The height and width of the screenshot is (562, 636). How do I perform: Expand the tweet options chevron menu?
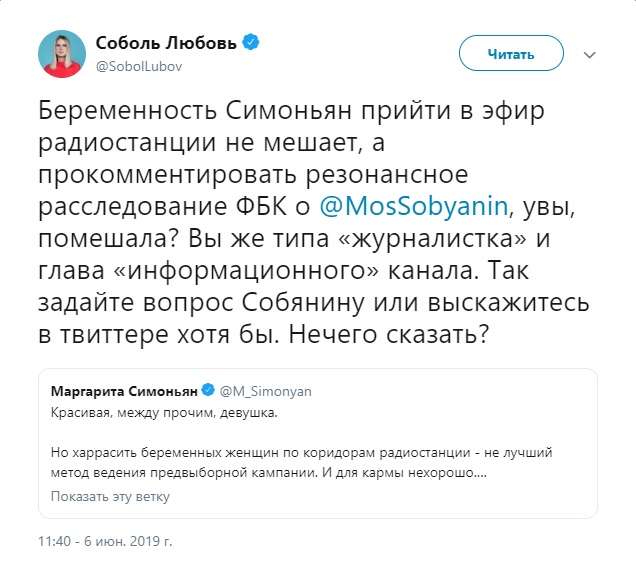[x=590, y=53]
